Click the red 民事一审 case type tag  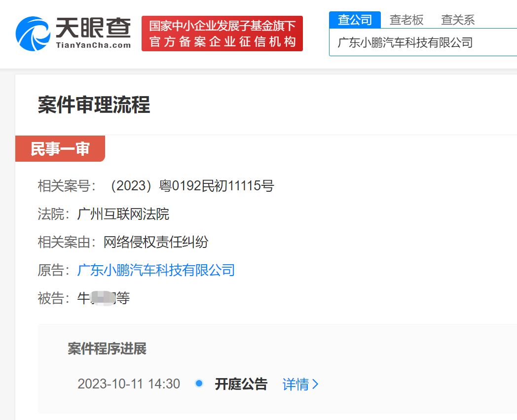point(60,148)
